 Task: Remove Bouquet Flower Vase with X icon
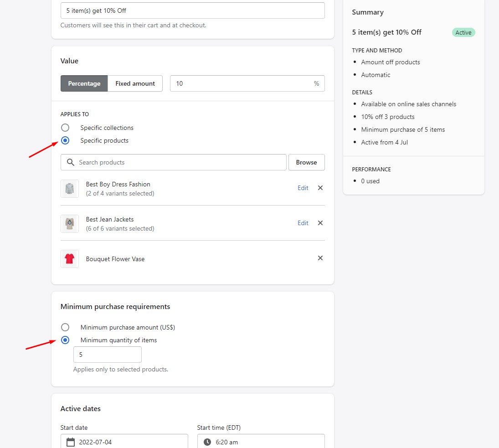pos(320,258)
